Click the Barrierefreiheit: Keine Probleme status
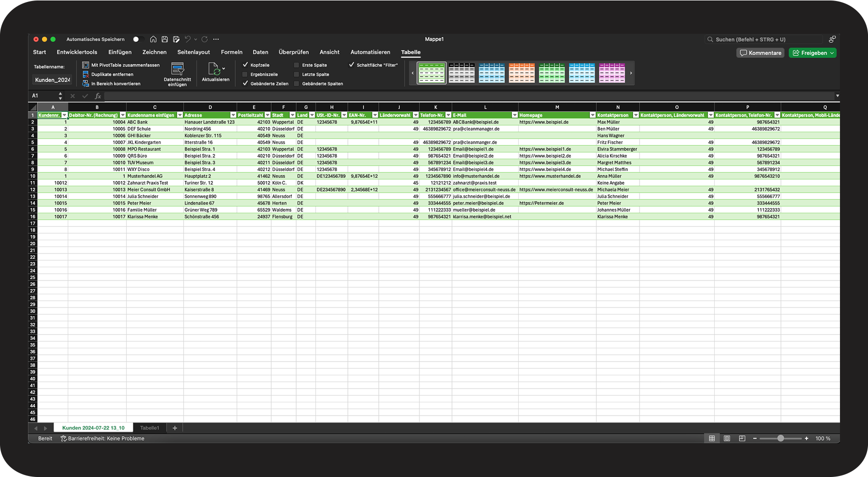Image resolution: width=868 pixels, height=477 pixels. tap(102, 439)
